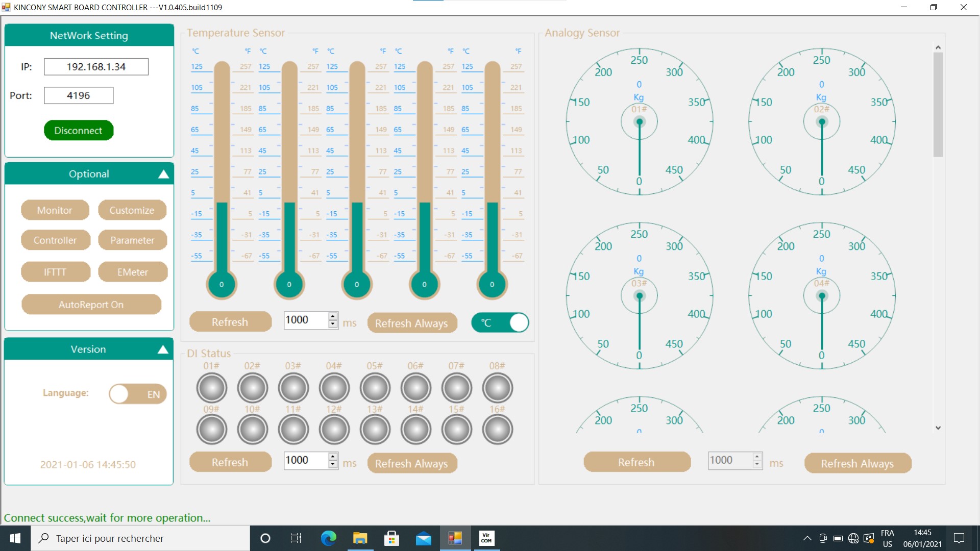This screenshot has width=980, height=551.
Task: Toggle AutoReport On button
Action: point(91,305)
